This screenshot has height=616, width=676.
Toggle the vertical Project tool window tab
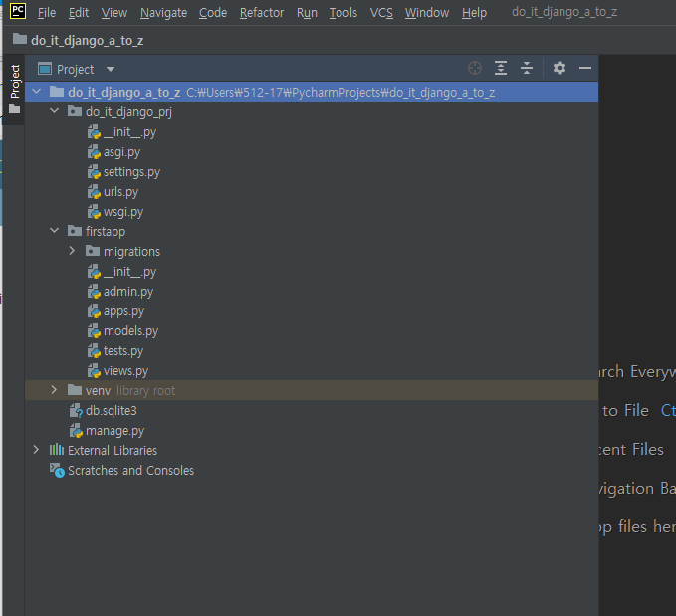point(14,90)
